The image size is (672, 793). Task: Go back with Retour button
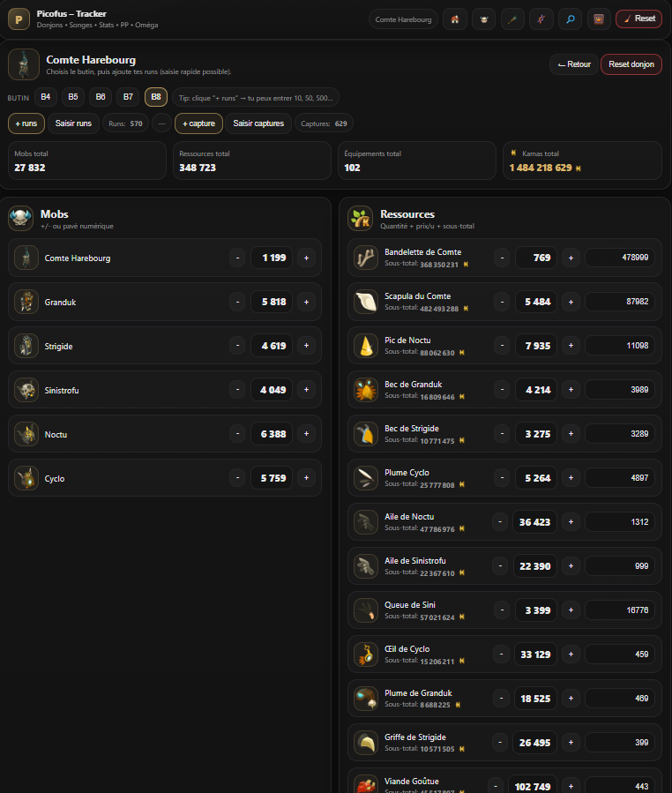coord(574,64)
